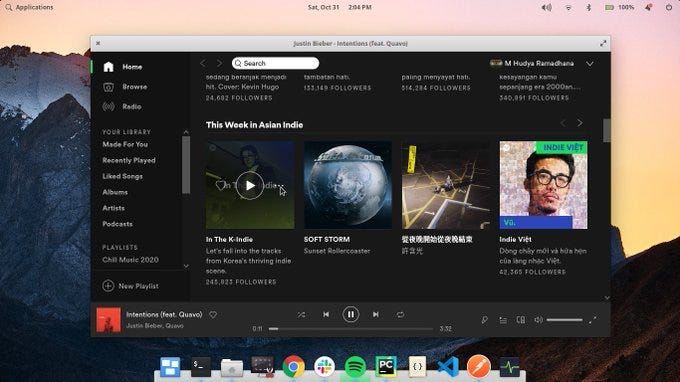Image resolution: width=680 pixels, height=382 pixels.
Task: Go to Made For You library
Action: (125, 144)
